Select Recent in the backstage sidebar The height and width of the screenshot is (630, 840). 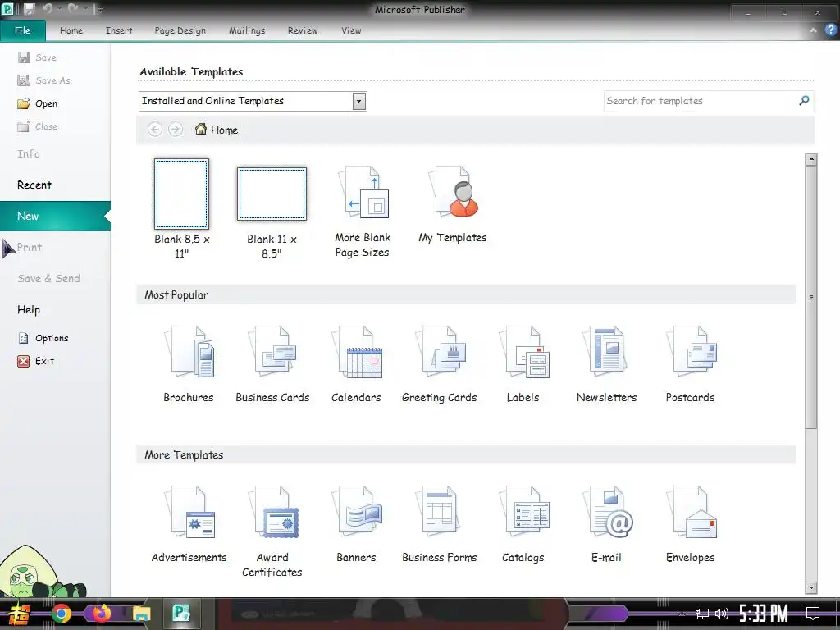(34, 185)
